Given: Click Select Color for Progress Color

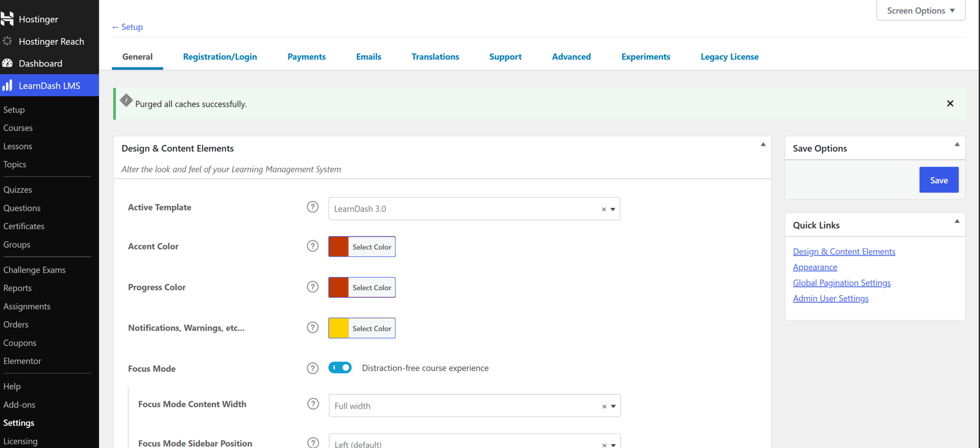Looking at the screenshot, I should point(372,287).
